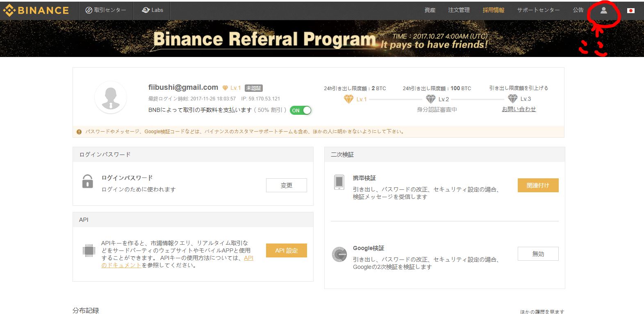Click the API panel header label
644x314 pixels.
coord(84,220)
